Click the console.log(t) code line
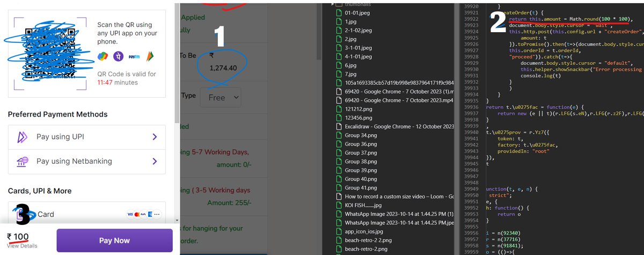Screen dimensions: 644x255 pyautogui.click(x=541, y=76)
